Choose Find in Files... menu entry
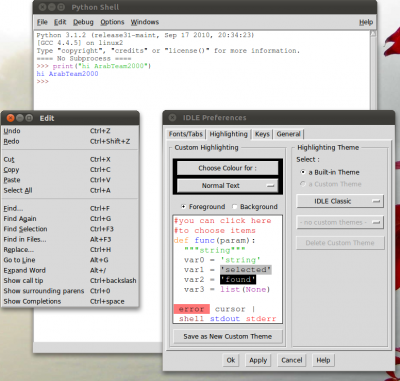Screen dimensions: 400x381 pos(70,239)
